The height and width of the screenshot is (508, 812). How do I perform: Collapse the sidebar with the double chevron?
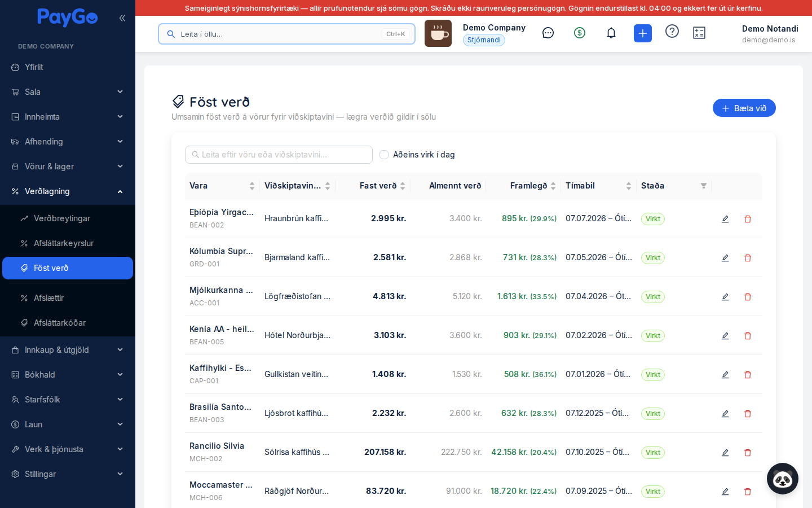(122, 18)
